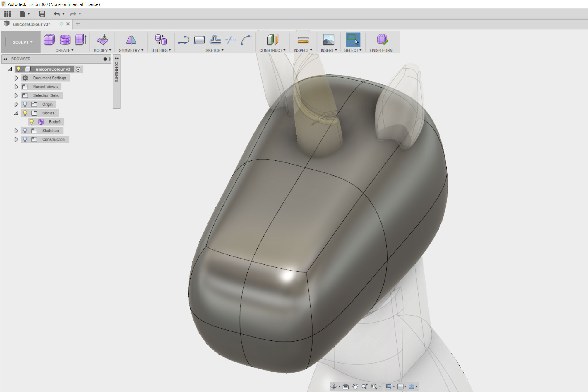This screenshot has width=588, height=392.
Task: Click the Redo arrow
Action: pyautogui.click(x=73, y=14)
